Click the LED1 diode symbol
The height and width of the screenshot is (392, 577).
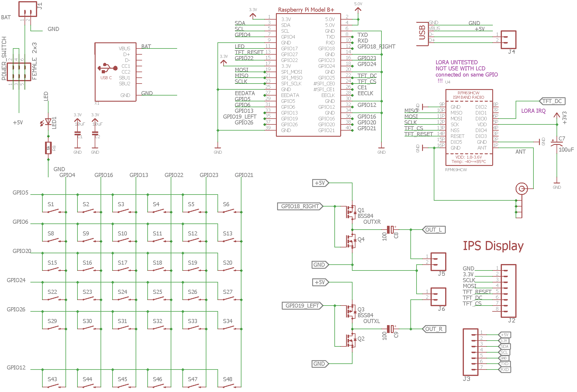(48, 121)
